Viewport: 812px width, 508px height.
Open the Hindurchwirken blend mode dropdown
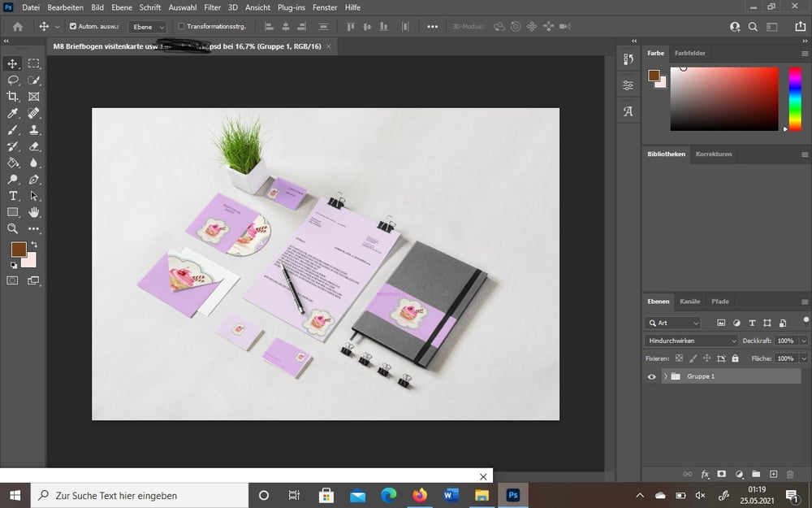(x=691, y=341)
